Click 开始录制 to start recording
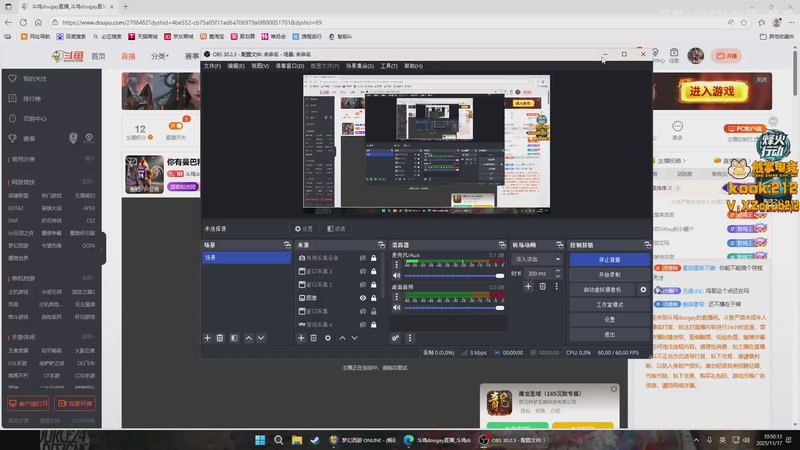This screenshot has width=800, height=450. [x=610, y=274]
